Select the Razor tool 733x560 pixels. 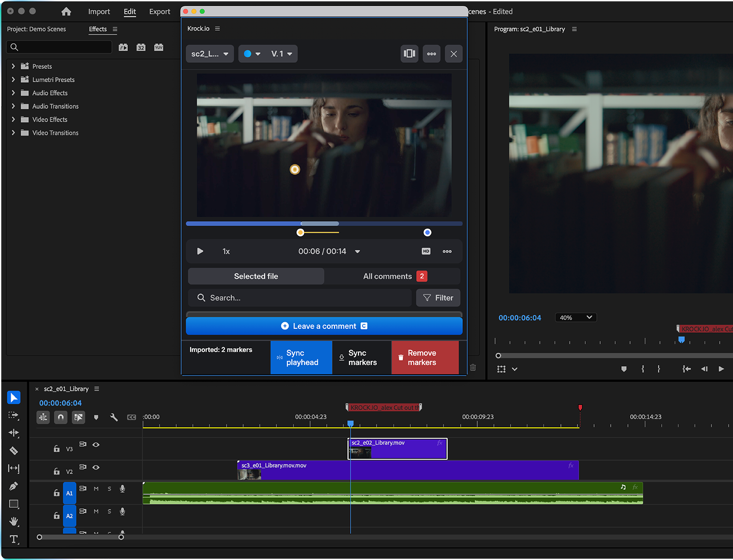[x=14, y=451]
